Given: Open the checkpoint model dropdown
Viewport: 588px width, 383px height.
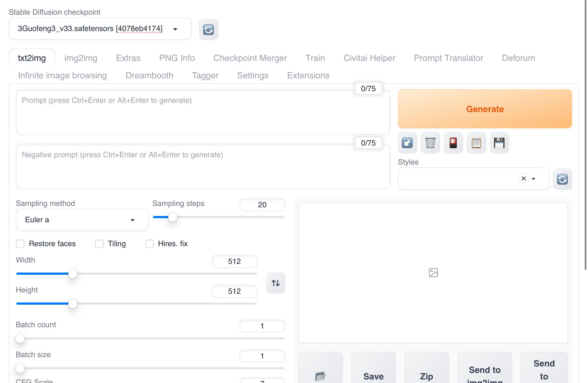Looking at the screenshot, I should (x=175, y=29).
